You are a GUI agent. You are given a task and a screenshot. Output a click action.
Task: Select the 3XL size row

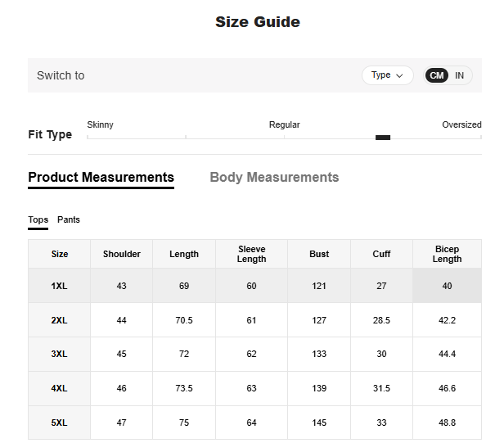pos(59,354)
